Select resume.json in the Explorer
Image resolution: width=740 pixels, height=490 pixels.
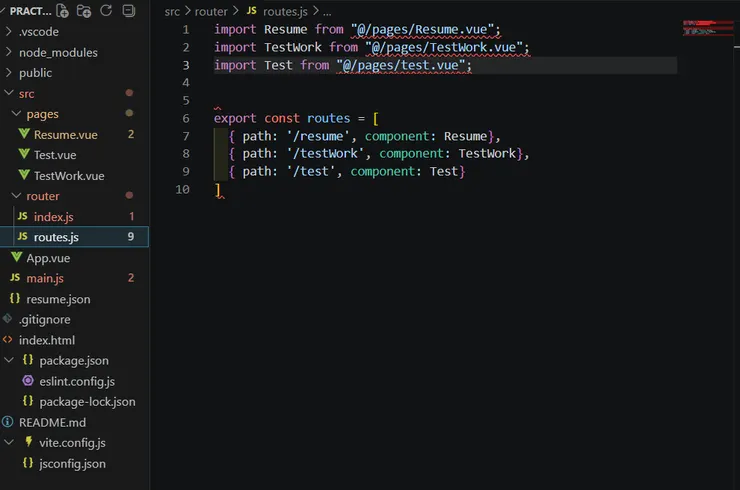coord(58,299)
